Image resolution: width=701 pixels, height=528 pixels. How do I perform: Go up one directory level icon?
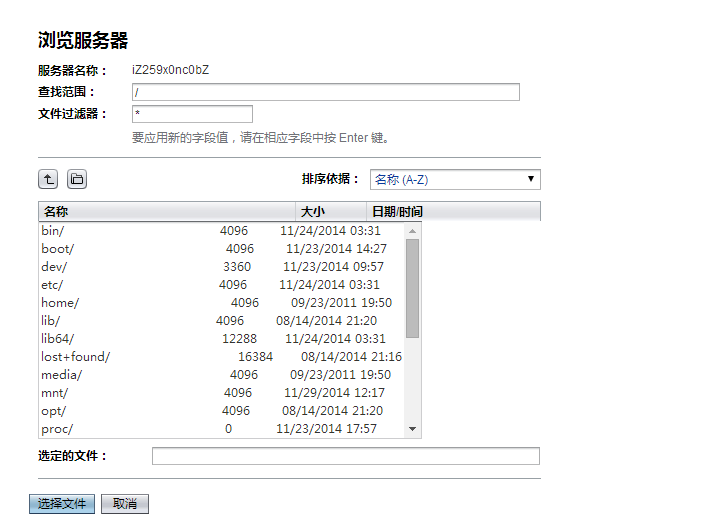tap(48, 179)
